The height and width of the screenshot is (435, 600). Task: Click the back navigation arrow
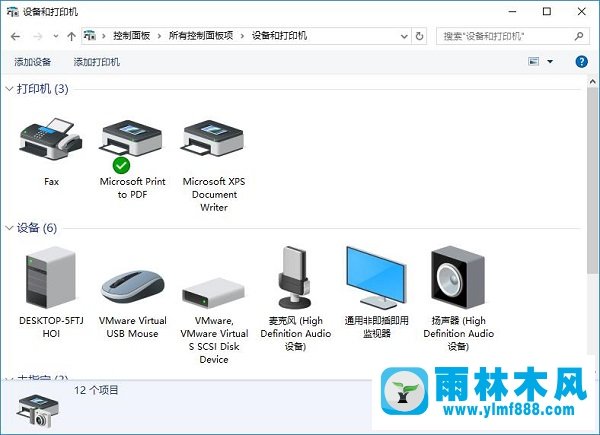(15, 37)
